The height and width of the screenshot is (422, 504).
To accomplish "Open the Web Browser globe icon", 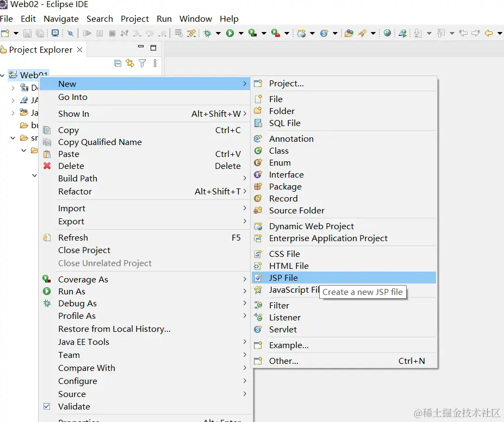I will point(387,33).
